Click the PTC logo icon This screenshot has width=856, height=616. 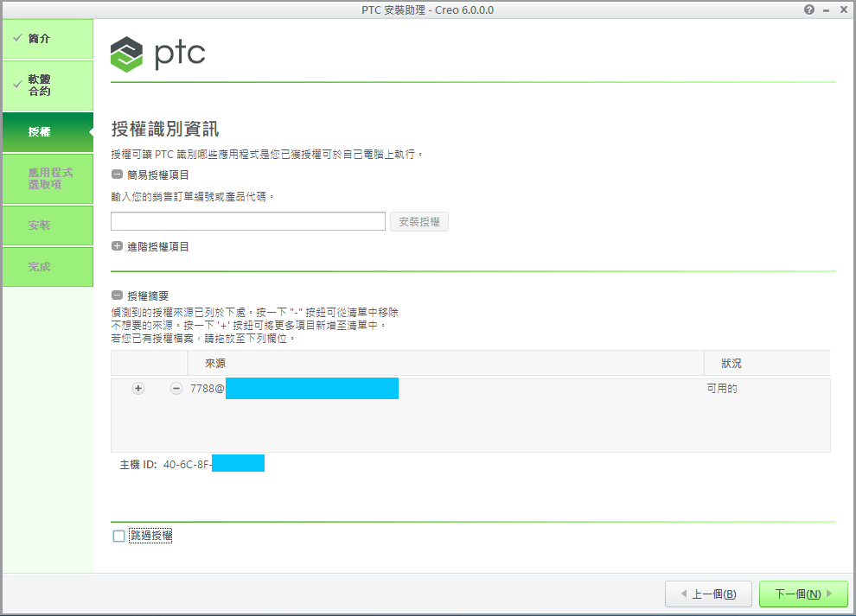[128, 54]
